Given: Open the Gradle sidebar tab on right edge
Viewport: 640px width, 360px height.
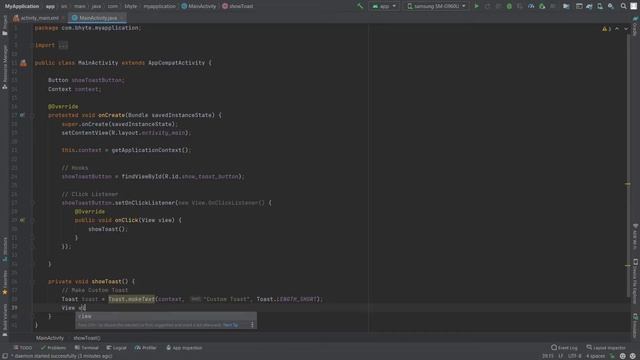Looking at the screenshot, I should tap(636, 25).
